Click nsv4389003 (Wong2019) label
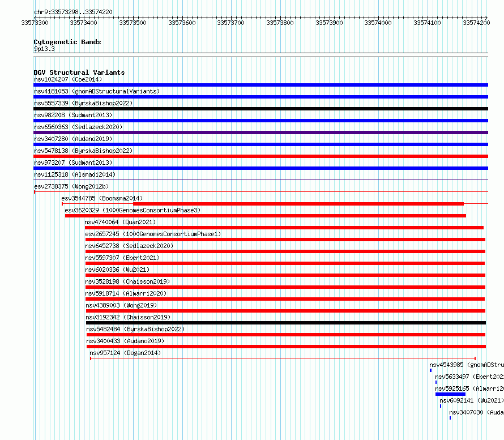This screenshot has height=440, width=504. pyautogui.click(x=121, y=305)
